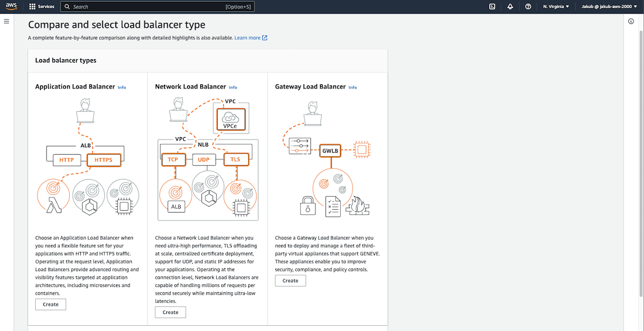Create a Network Load Balancer
Viewport: 644px width, 331px height.
tap(170, 312)
